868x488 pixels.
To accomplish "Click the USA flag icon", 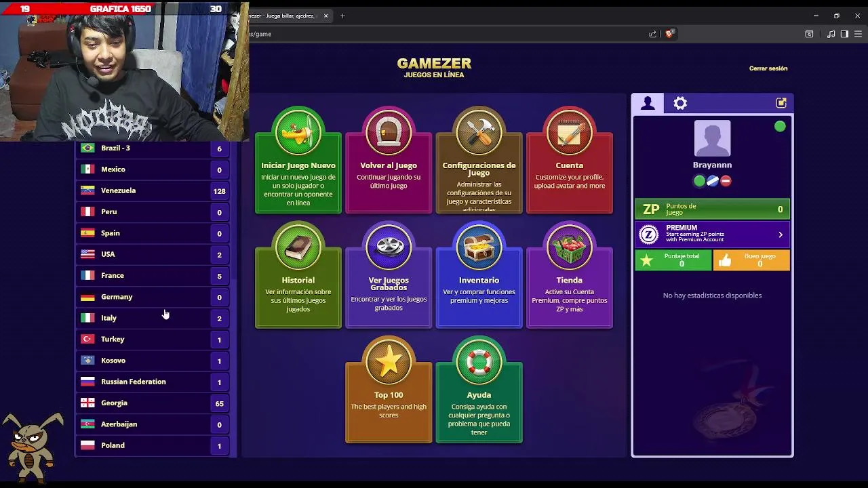I will click(x=87, y=254).
